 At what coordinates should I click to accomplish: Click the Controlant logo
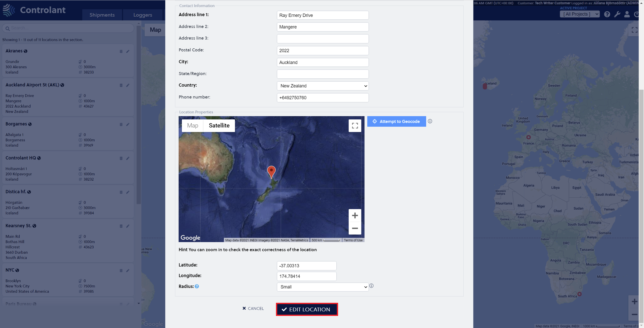click(34, 10)
